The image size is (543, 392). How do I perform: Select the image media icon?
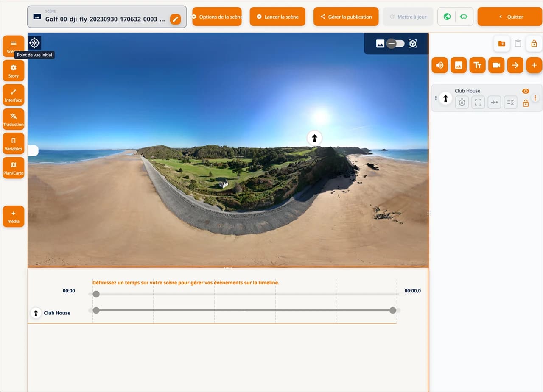pos(459,65)
